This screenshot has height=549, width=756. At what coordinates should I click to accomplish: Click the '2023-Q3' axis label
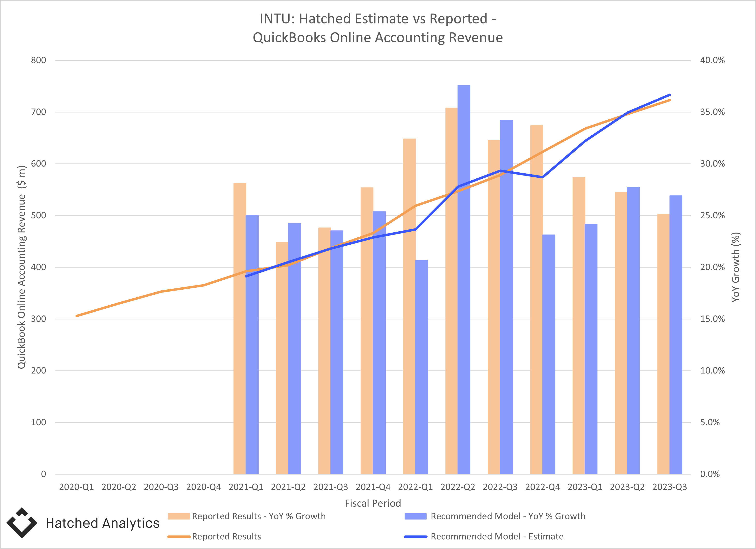click(670, 487)
